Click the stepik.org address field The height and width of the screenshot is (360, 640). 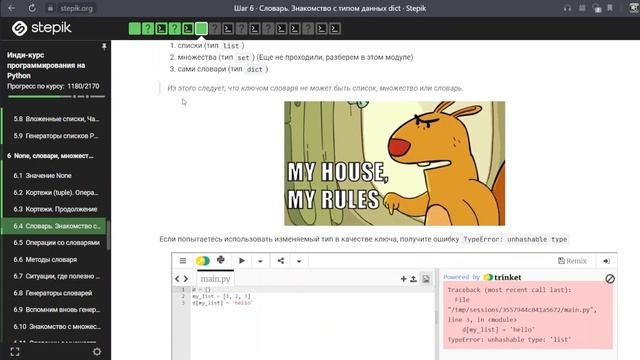pos(76,8)
